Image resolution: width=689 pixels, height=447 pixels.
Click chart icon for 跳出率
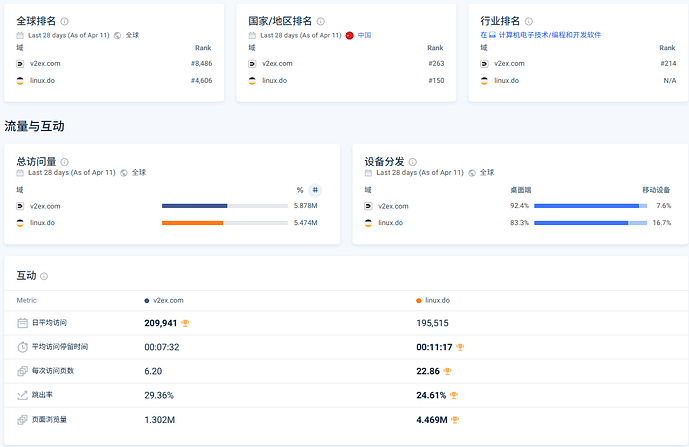(22, 396)
